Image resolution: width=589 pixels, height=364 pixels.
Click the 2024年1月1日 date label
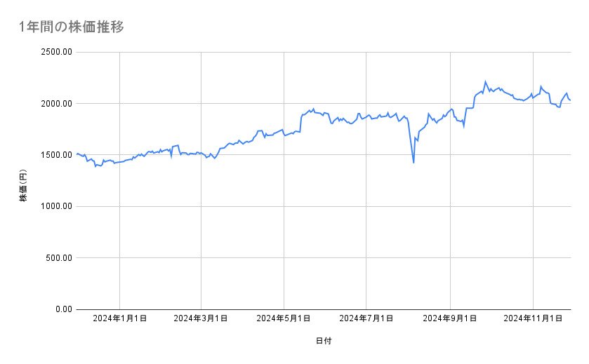120,319
